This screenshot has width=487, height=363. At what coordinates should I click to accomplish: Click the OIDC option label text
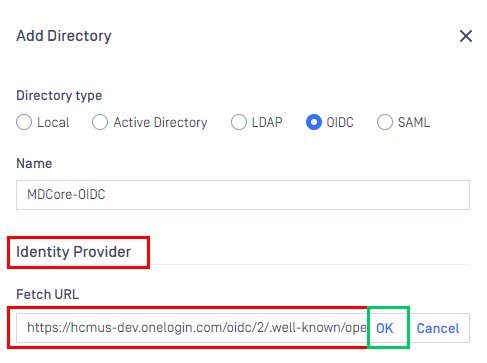[340, 122]
